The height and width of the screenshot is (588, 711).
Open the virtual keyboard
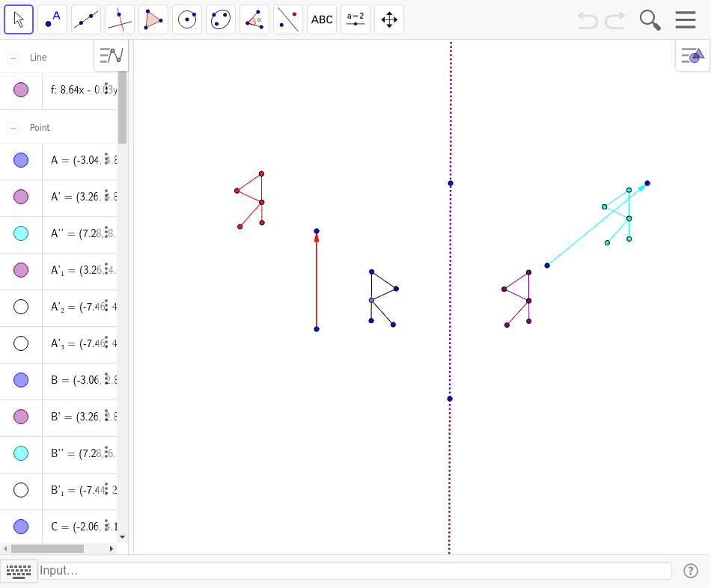19,572
